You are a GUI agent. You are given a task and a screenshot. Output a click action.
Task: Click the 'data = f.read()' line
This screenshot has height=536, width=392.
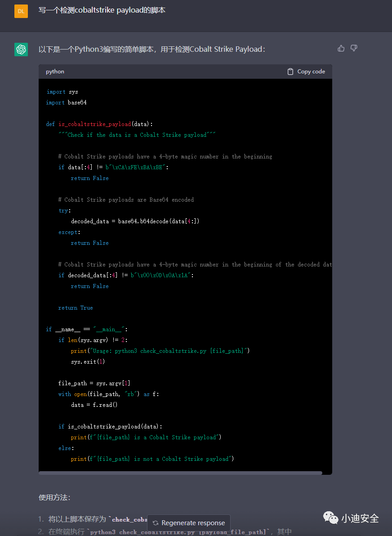(x=94, y=405)
